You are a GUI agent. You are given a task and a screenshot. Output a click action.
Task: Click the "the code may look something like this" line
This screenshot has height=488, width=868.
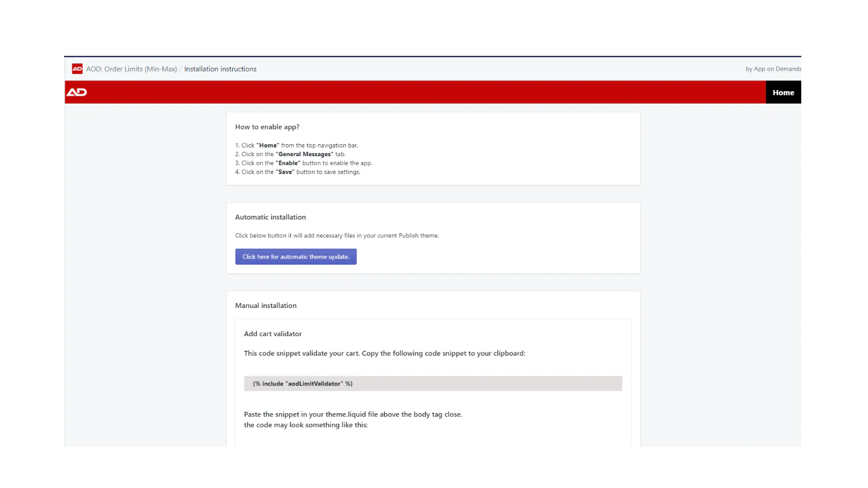[x=305, y=425]
